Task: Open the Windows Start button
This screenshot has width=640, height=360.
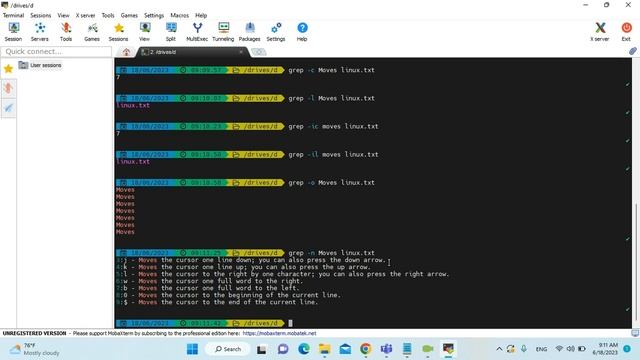Action: coord(192,349)
